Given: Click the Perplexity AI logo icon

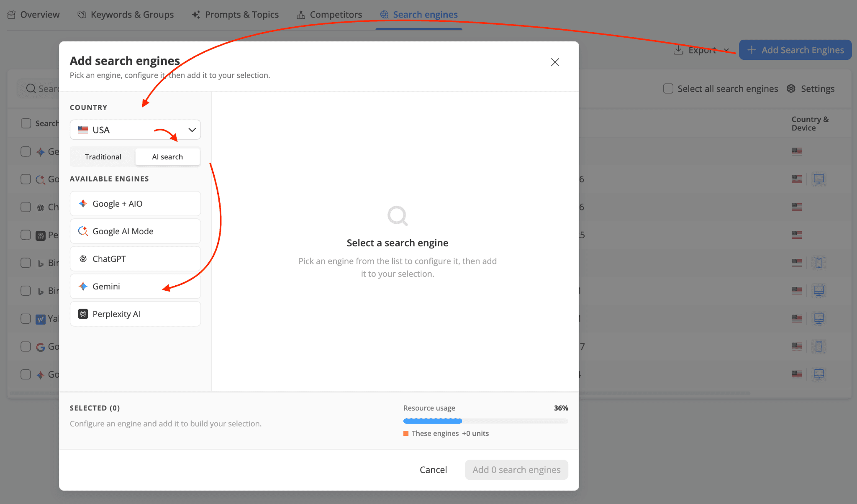Looking at the screenshot, I should [83, 314].
